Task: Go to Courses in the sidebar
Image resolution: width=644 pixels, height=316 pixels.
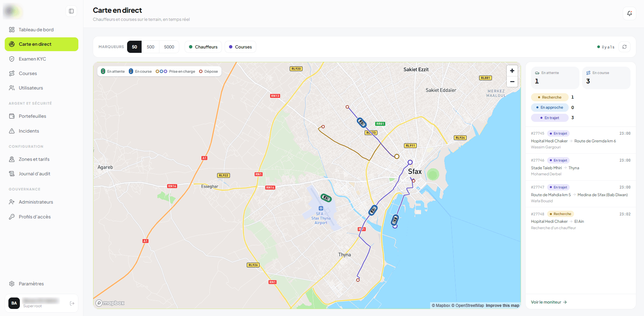Action: (x=41, y=73)
